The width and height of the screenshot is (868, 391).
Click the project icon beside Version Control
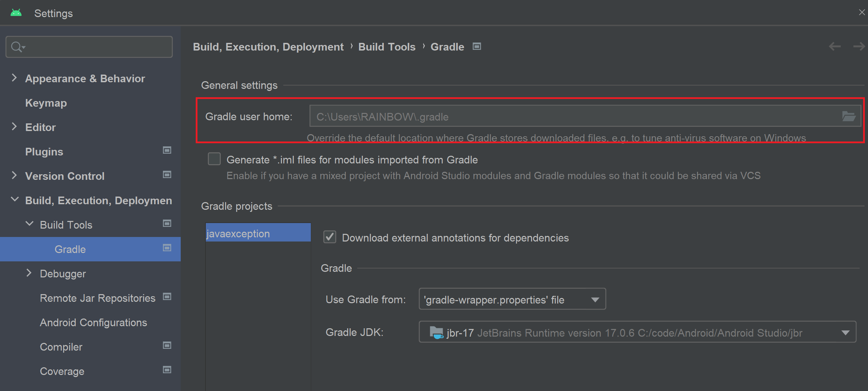click(x=167, y=175)
